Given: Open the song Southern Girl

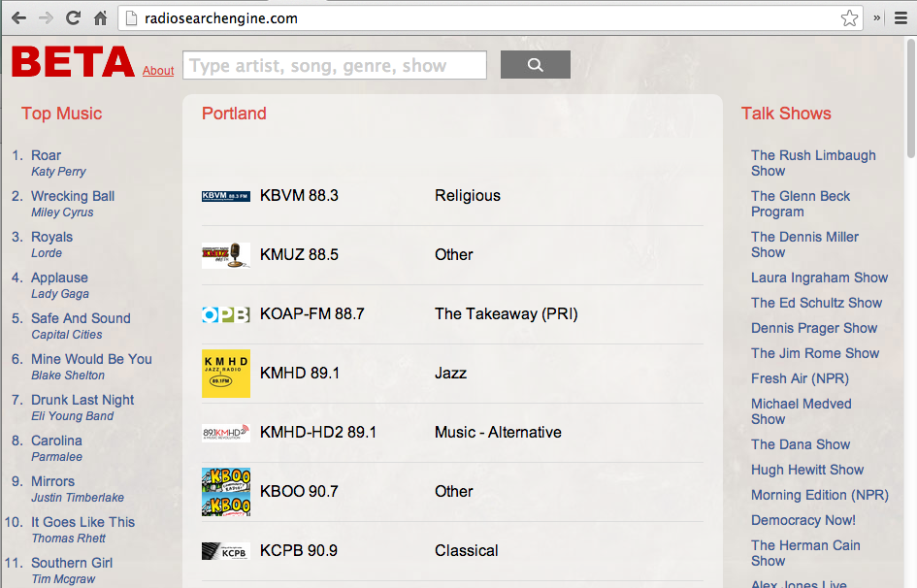Looking at the screenshot, I should 72,563.
